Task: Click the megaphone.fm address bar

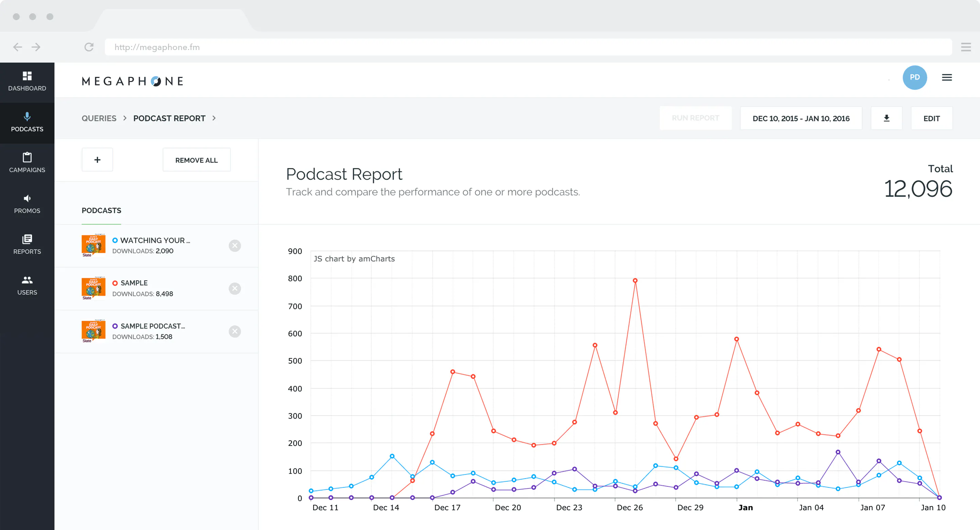Action: click(528, 47)
